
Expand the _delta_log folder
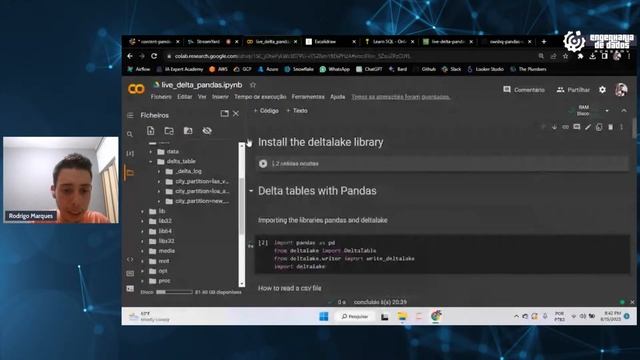click(159, 171)
